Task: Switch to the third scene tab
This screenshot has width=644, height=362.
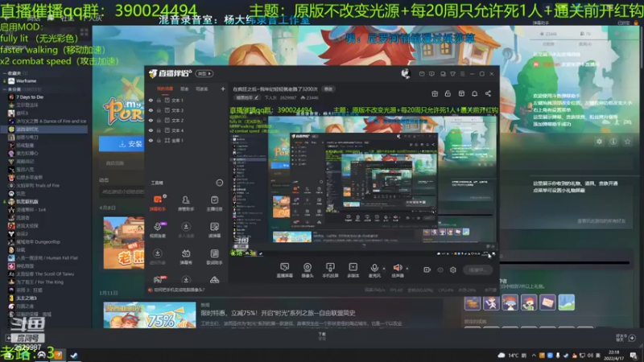Action: [x=202, y=88]
